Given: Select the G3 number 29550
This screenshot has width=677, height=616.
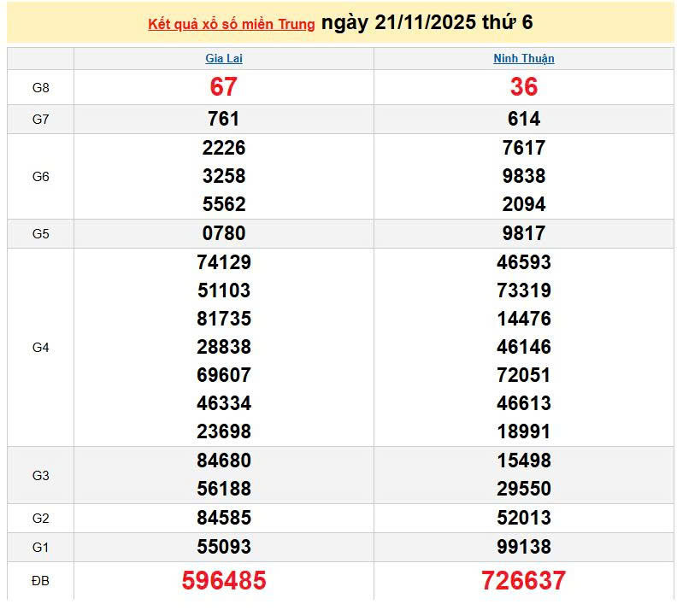Looking at the screenshot, I should pyautogui.click(x=523, y=489).
